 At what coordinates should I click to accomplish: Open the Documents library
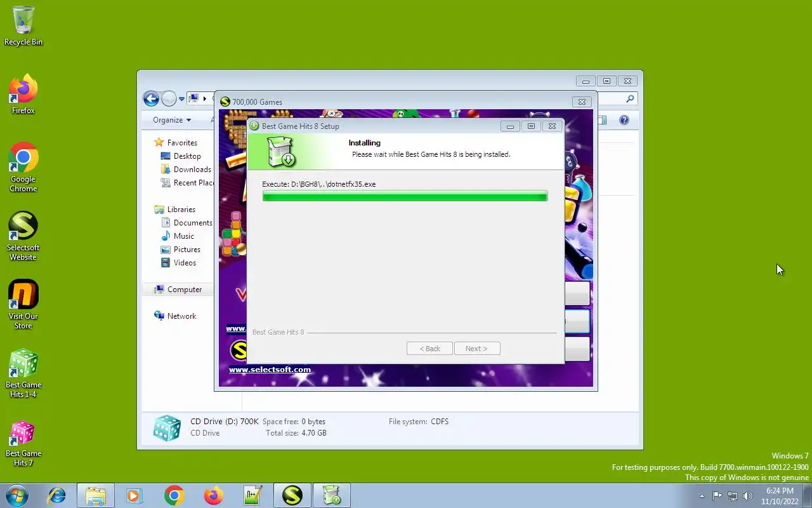187,223
